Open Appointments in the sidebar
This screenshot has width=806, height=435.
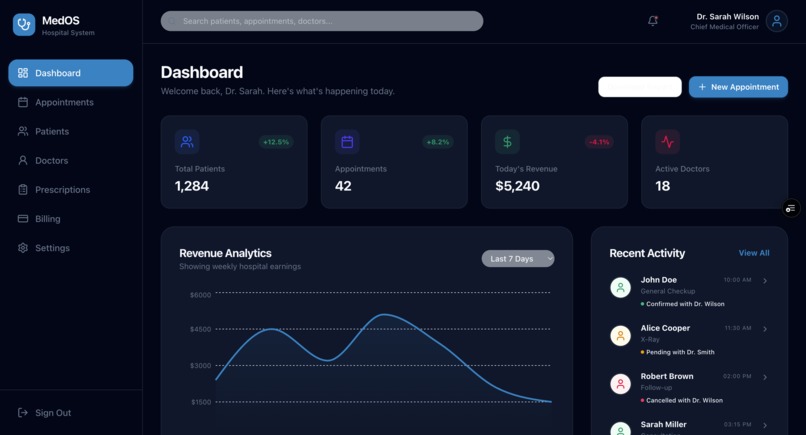[70, 102]
